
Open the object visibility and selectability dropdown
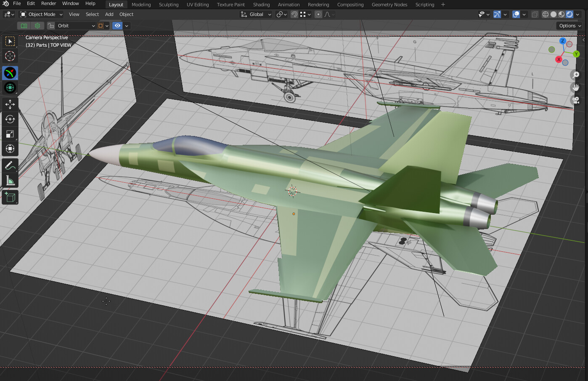(x=484, y=14)
